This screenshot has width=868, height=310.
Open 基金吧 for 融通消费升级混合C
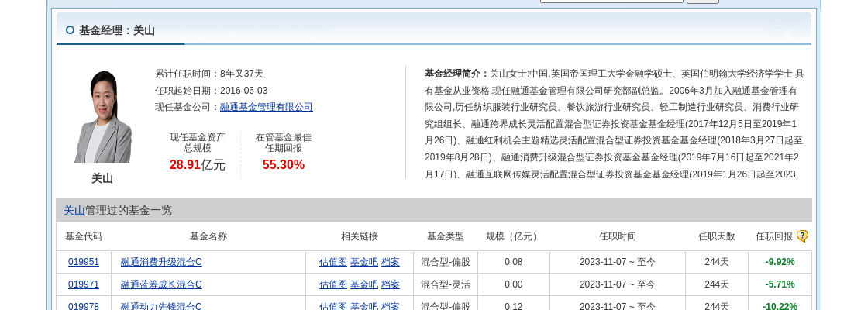pyautogui.click(x=363, y=262)
